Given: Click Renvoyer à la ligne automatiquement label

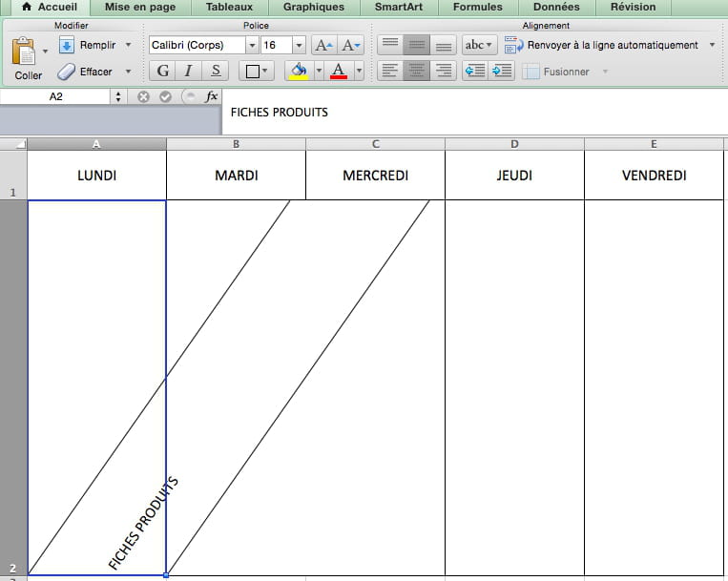Looking at the screenshot, I should (x=613, y=45).
